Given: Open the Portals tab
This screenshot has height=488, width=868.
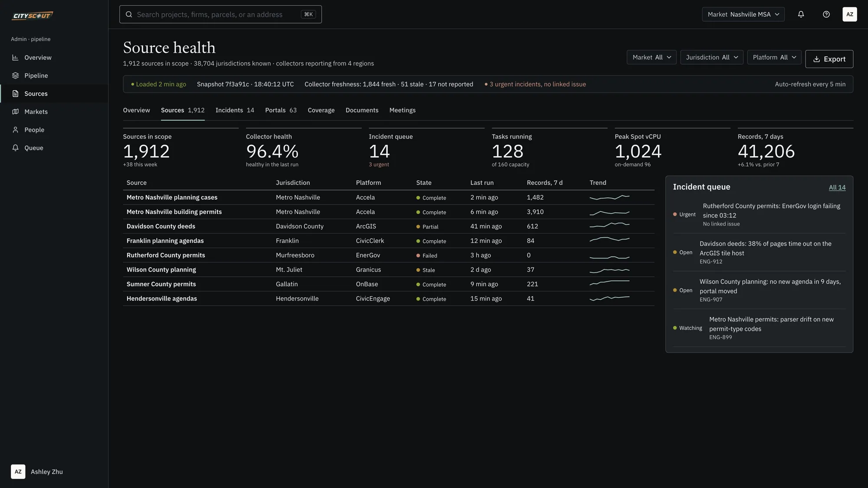Looking at the screenshot, I should [x=281, y=110].
